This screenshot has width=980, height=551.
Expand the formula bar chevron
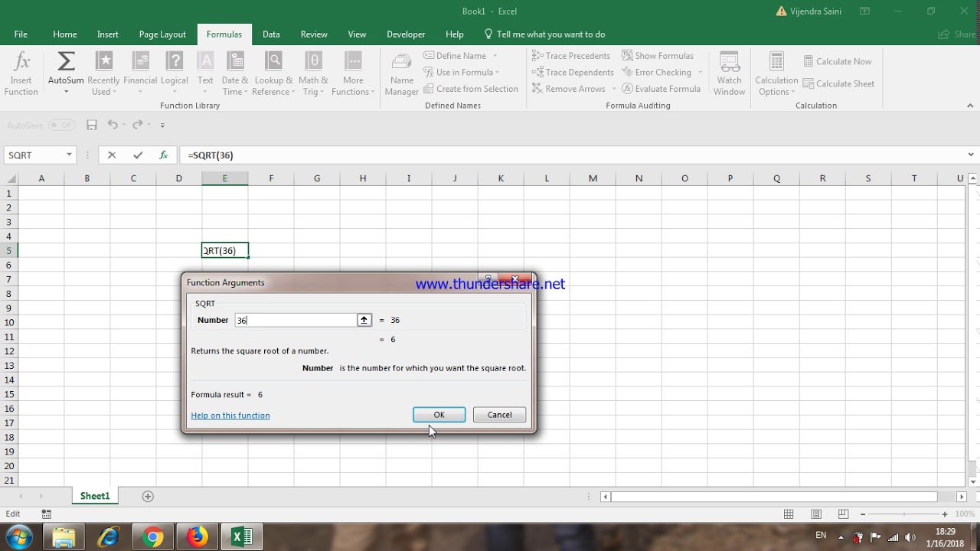tap(971, 155)
